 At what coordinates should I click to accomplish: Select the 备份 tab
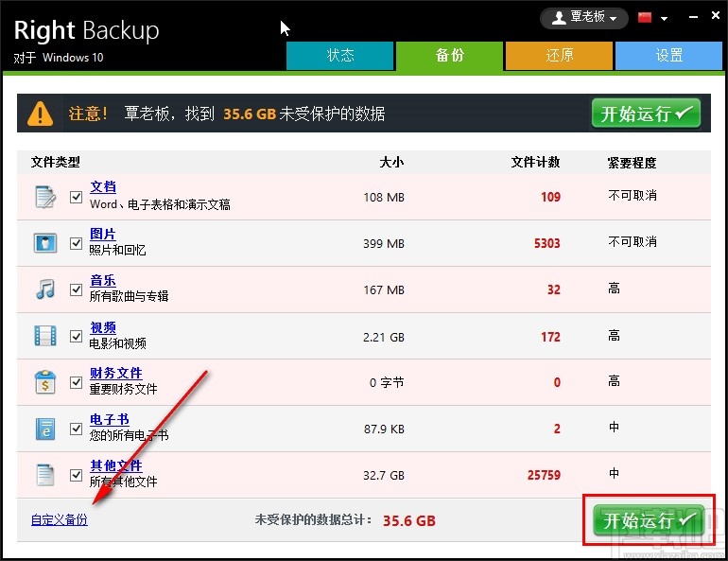(449, 56)
